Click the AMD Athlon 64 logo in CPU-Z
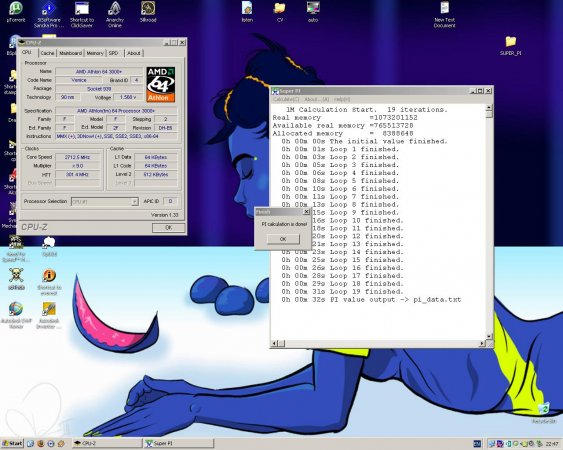563x450 pixels. [x=161, y=84]
